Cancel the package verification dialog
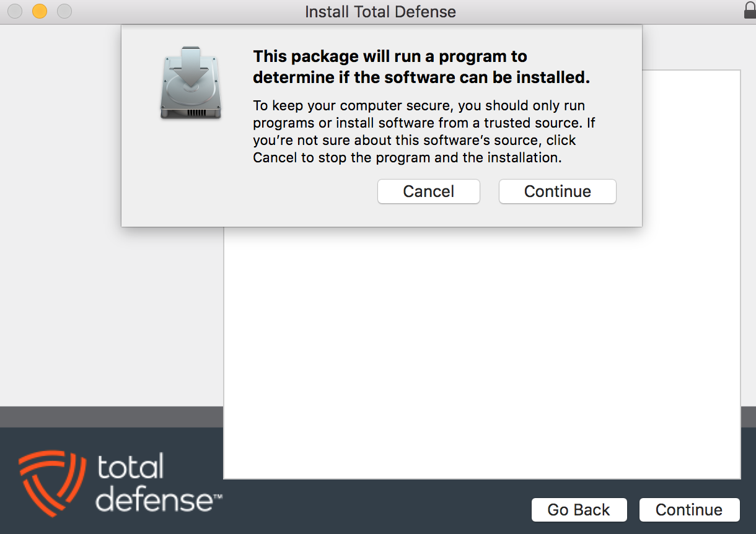The width and height of the screenshot is (756, 534). (429, 191)
